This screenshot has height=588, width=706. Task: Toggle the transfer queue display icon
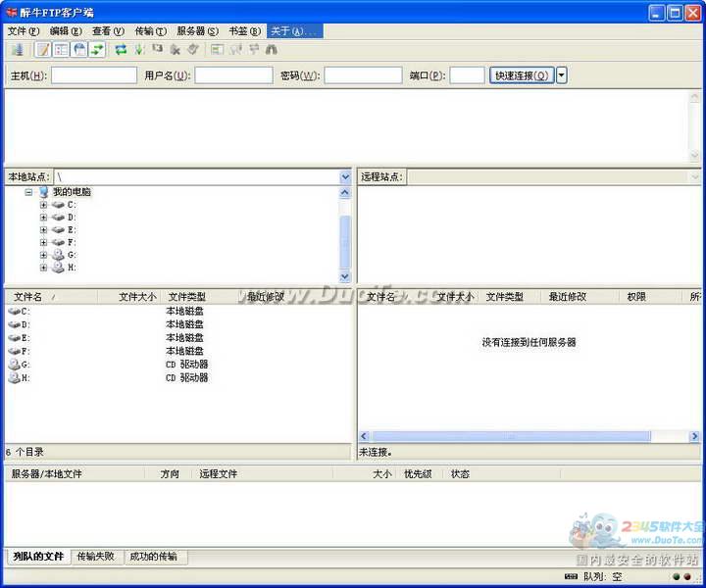pos(97,49)
